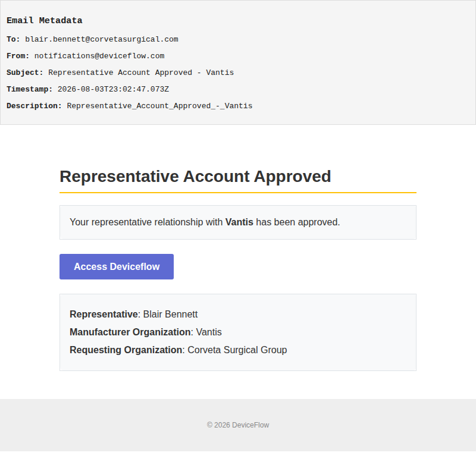Click the 'From:' metadata label
This screenshot has height=462, width=476.
click(x=18, y=56)
